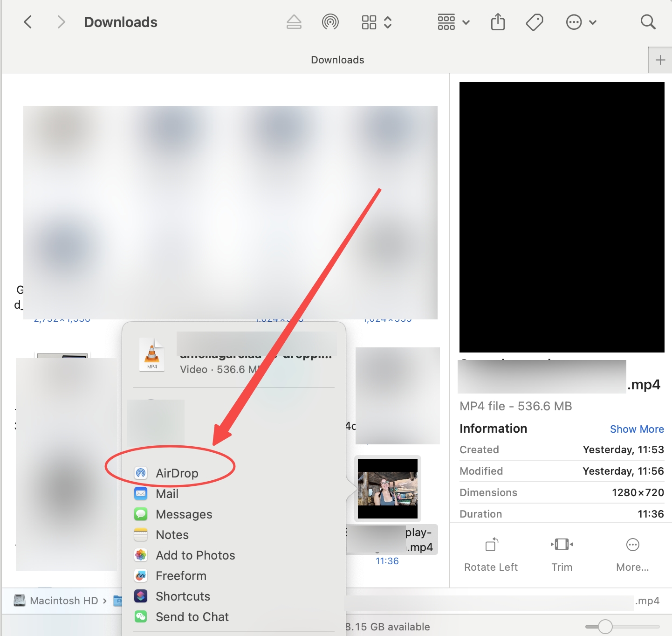Click the AirDrop icon in toolbar
This screenshot has height=636, width=672.
(x=330, y=22)
